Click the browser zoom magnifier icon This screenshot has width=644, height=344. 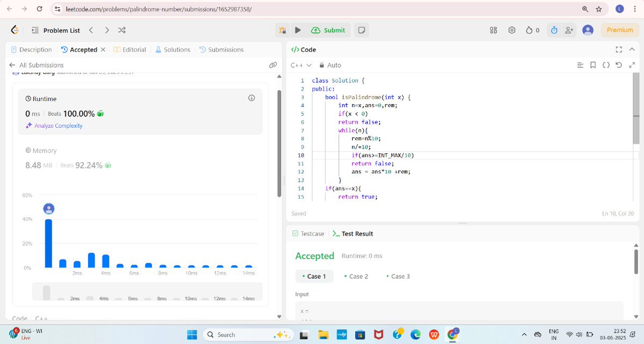pyautogui.click(x=586, y=9)
